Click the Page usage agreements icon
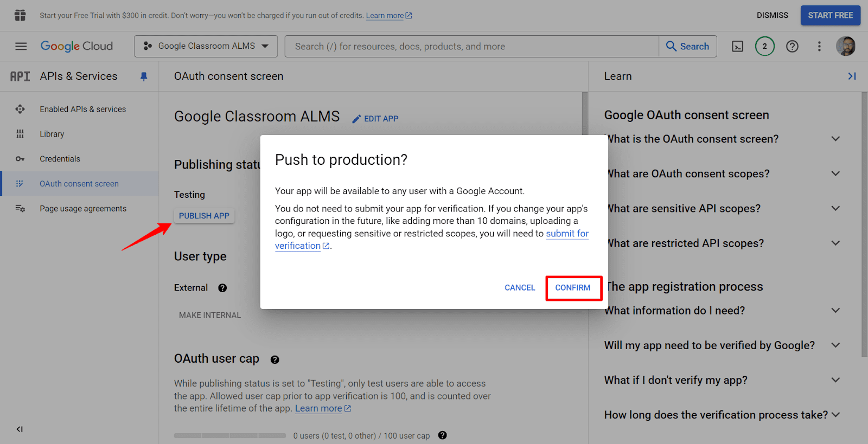Screen dimensions: 868x444 tap(20, 209)
